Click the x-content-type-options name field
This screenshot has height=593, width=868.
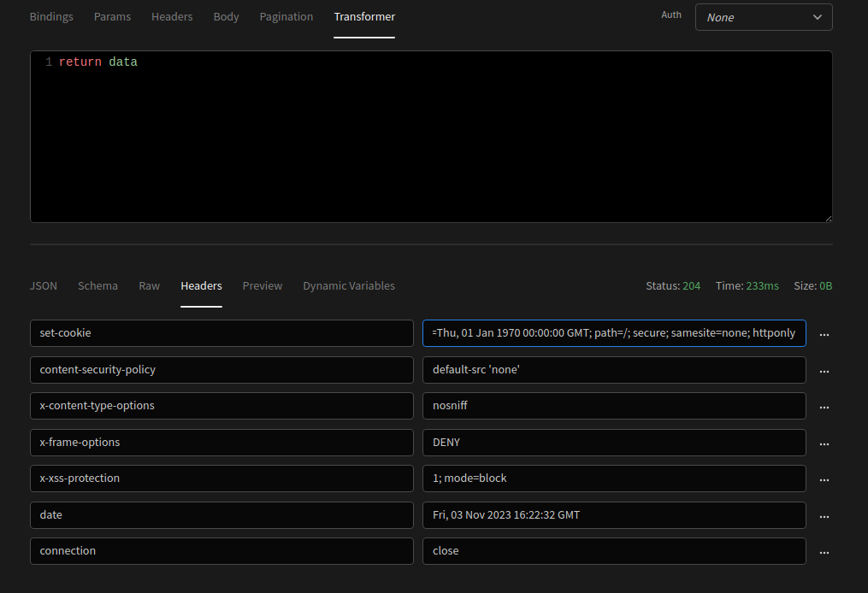(x=221, y=406)
